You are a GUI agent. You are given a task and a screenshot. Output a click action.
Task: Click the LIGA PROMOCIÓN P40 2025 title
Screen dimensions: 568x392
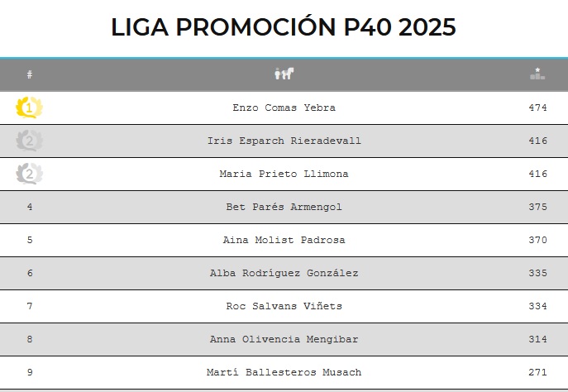pyautogui.click(x=284, y=27)
